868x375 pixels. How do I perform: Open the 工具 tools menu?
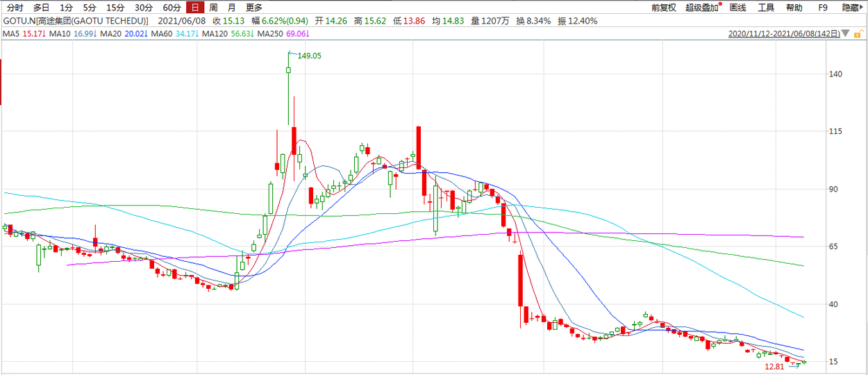tap(766, 8)
